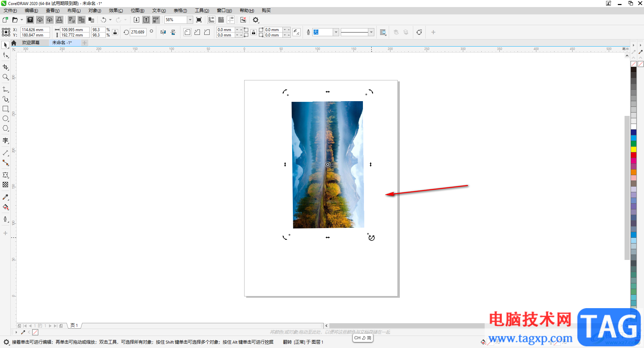Switch to the 欢迎屏幕 tab
Screen dimensions: 644x348
pyautogui.click(x=31, y=43)
